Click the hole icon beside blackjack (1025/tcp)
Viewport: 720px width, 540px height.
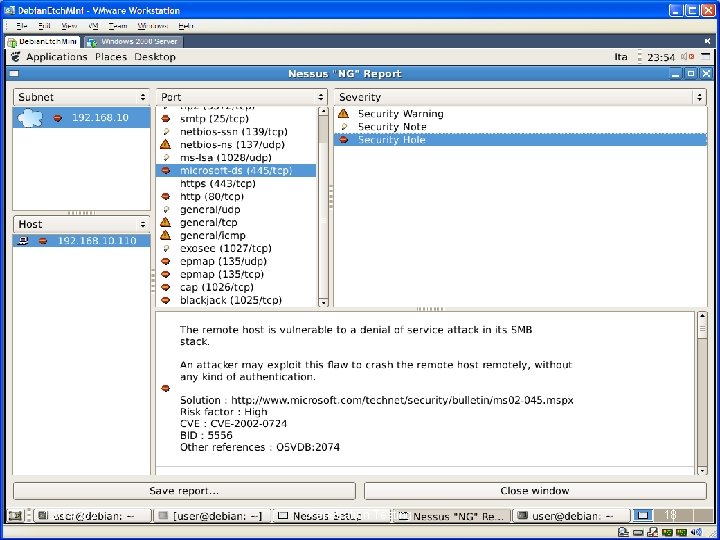coord(166,300)
